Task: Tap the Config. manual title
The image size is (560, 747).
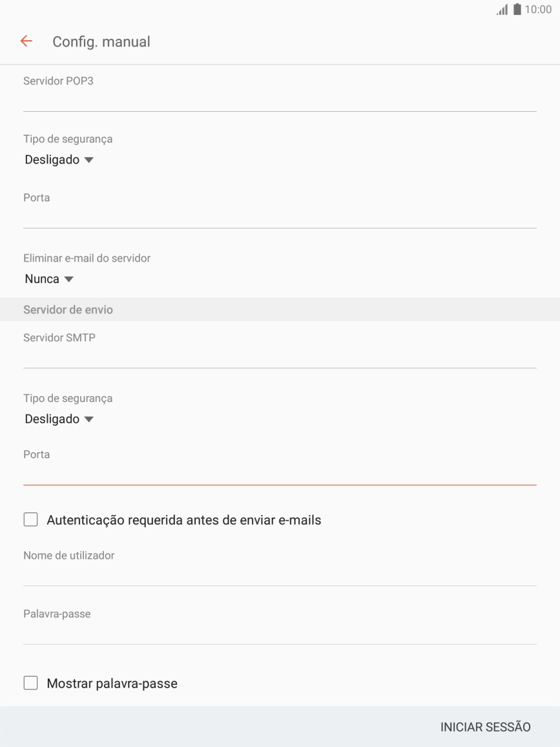Action: tap(101, 41)
